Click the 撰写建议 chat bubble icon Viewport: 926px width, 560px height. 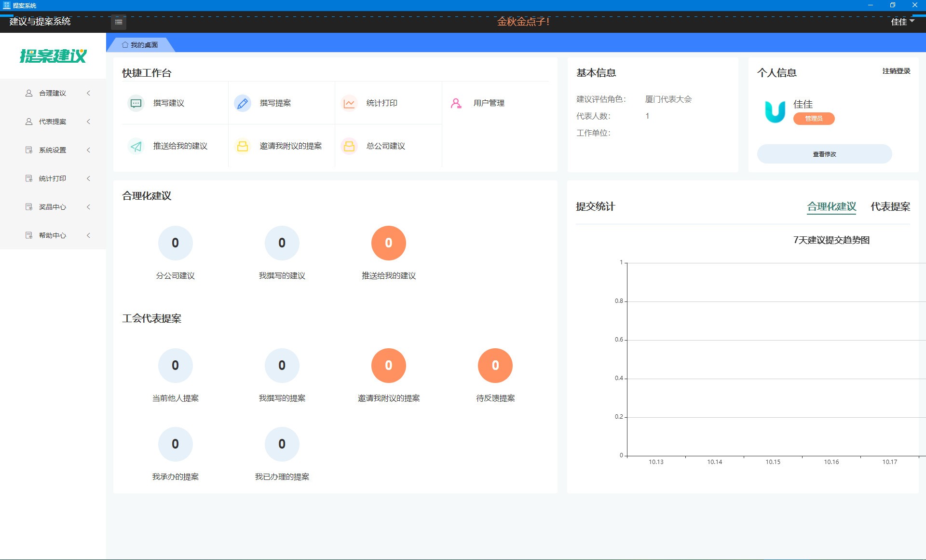[136, 103]
